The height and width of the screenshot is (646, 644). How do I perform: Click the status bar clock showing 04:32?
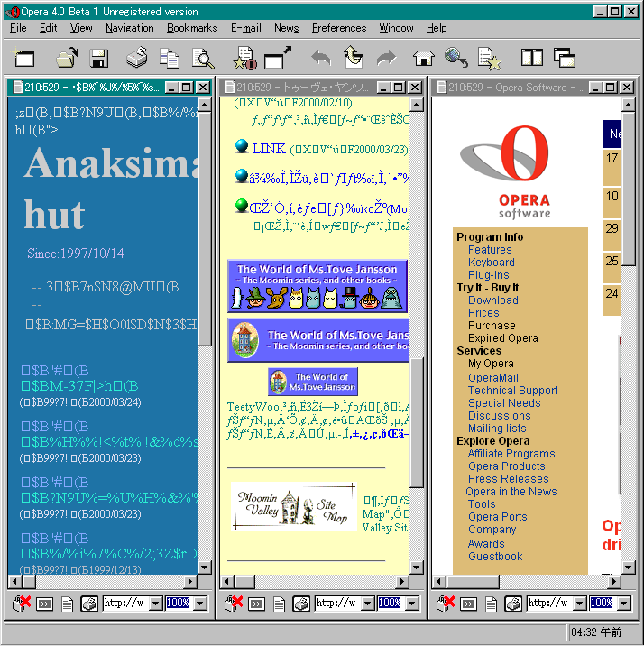click(x=596, y=632)
